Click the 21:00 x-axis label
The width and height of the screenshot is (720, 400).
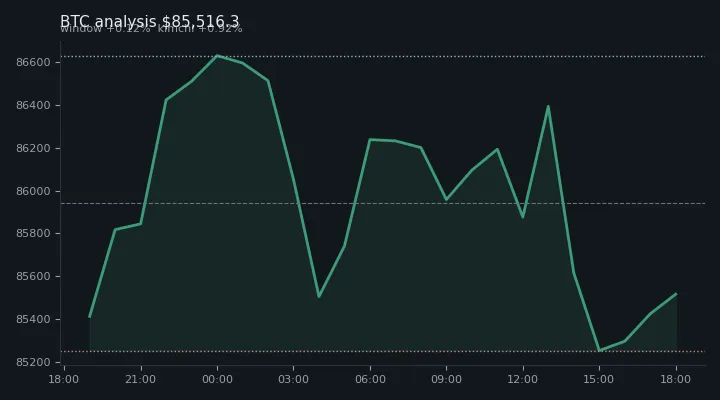141,379
